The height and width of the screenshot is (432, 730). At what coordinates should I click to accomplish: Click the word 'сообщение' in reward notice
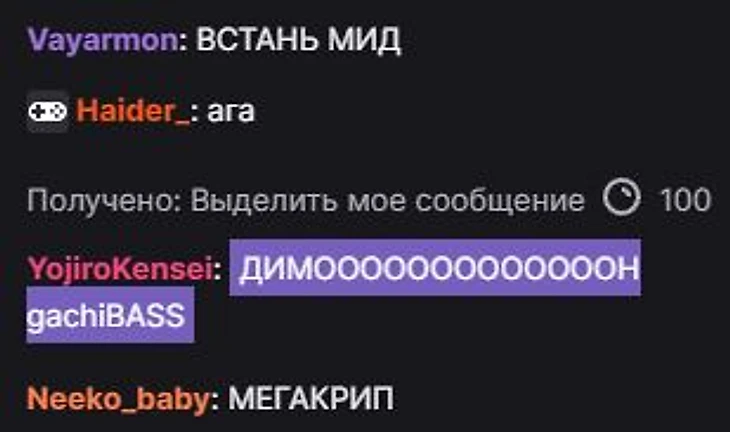click(500, 202)
